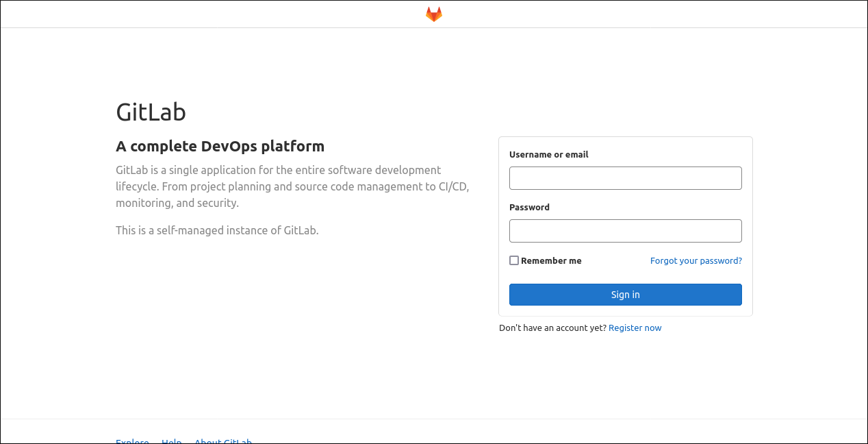Click the About GitLab footer link

[222, 441]
